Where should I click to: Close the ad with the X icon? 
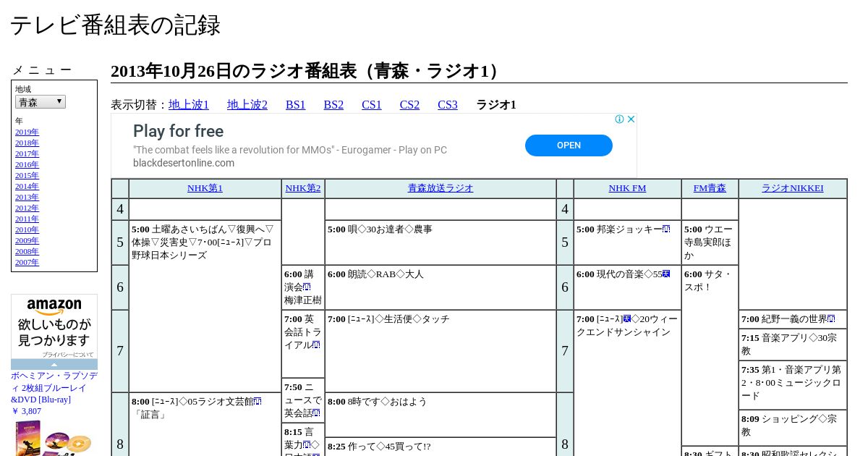pos(631,119)
